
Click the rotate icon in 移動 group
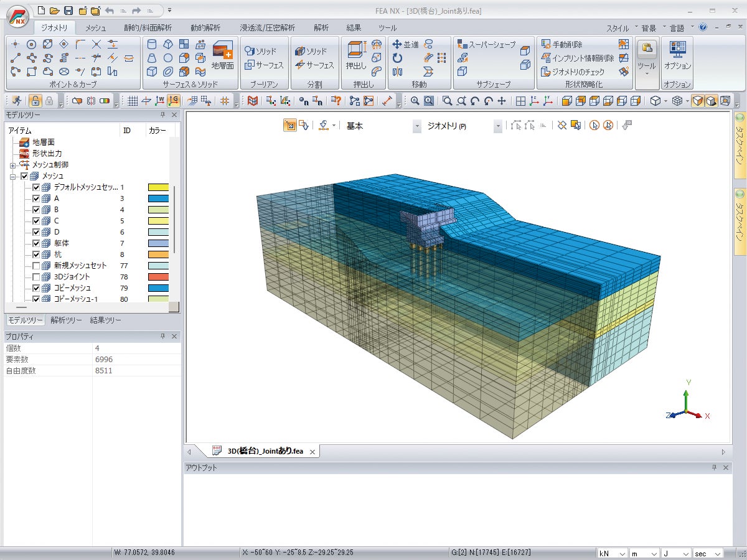(x=397, y=58)
